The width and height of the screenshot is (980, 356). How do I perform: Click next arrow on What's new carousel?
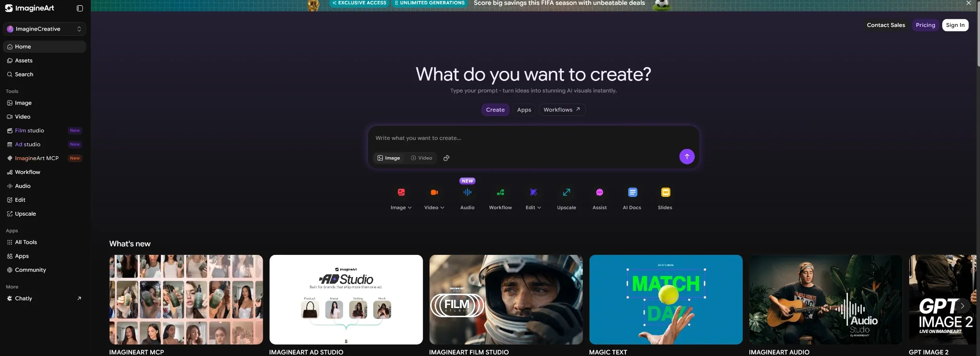pos(962,306)
